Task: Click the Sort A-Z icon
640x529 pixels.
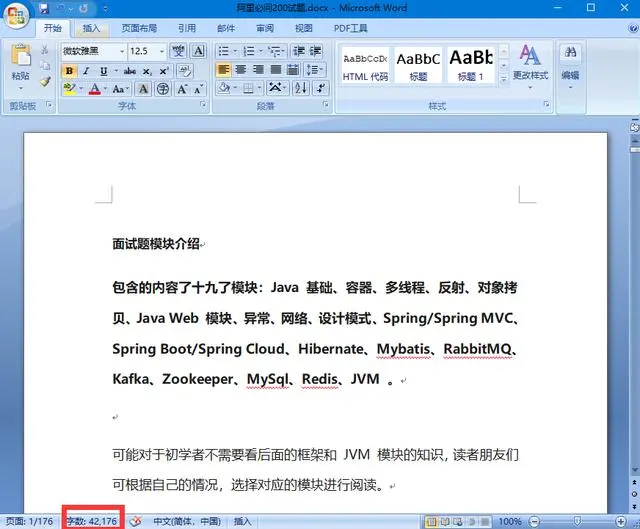Action: coord(301,88)
